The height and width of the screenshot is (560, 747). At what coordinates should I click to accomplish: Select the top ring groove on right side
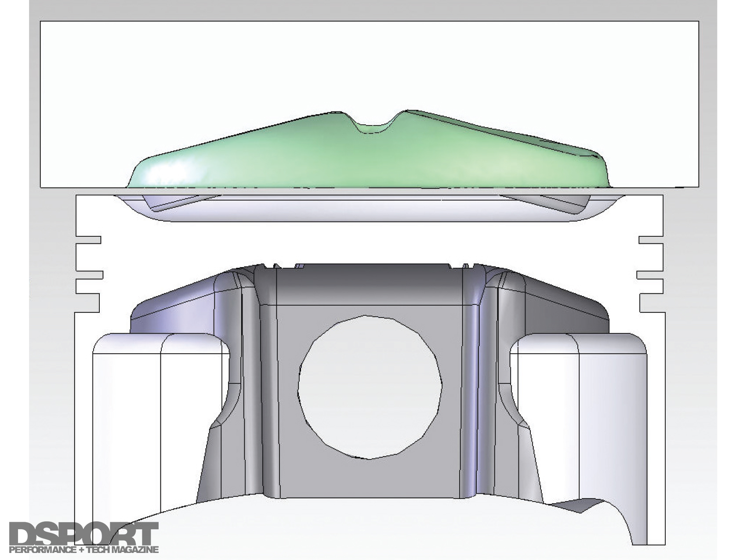[x=650, y=240]
